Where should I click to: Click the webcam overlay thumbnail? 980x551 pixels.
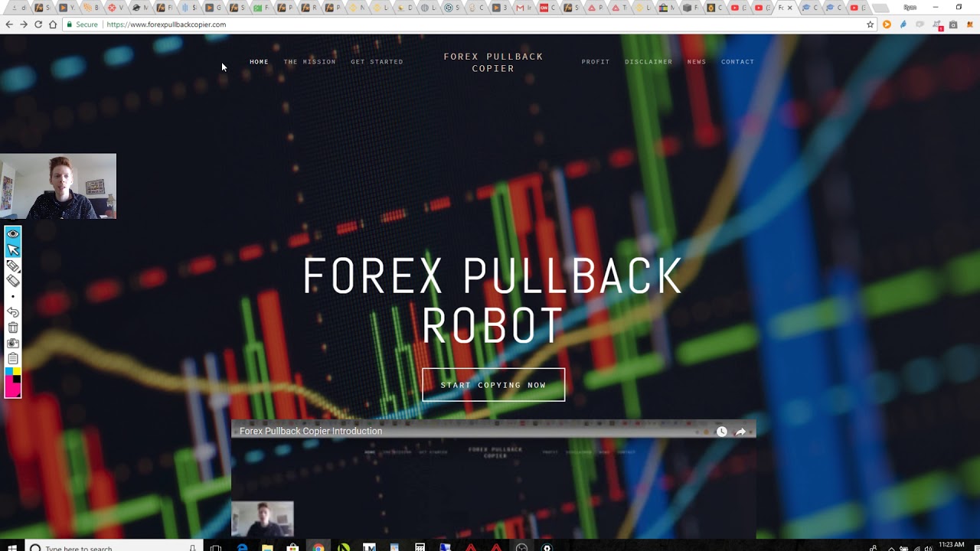(x=58, y=187)
